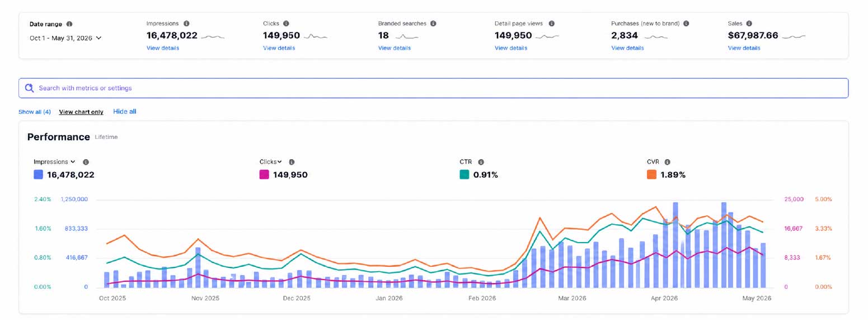Open View details under Detail page views

(x=511, y=48)
